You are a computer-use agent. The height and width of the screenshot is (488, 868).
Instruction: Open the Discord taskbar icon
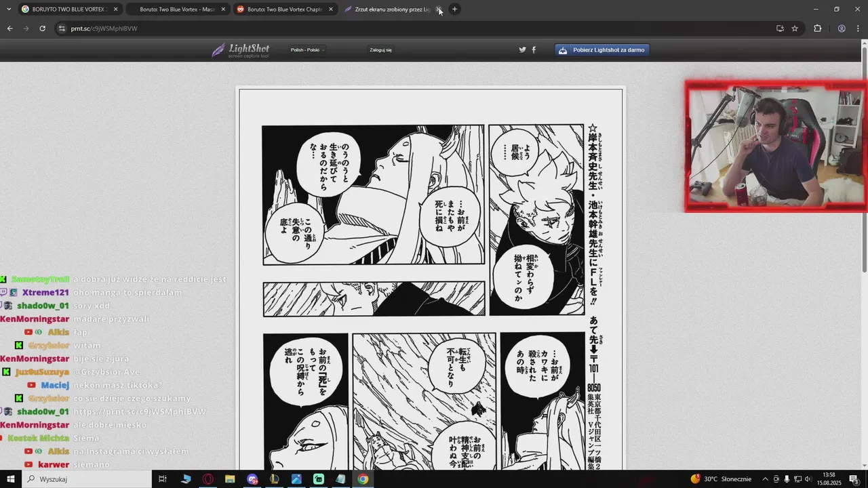[x=252, y=479]
